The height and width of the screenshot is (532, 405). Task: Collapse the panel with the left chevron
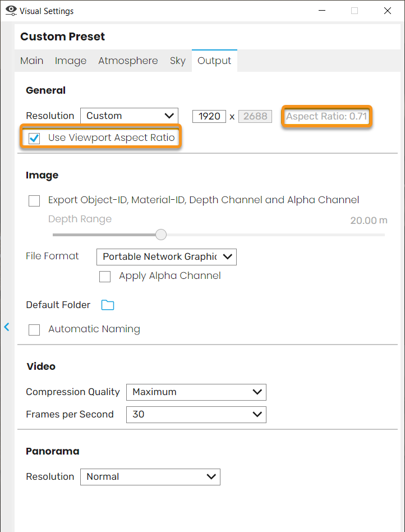pyautogui.click(x=6, y=327)
